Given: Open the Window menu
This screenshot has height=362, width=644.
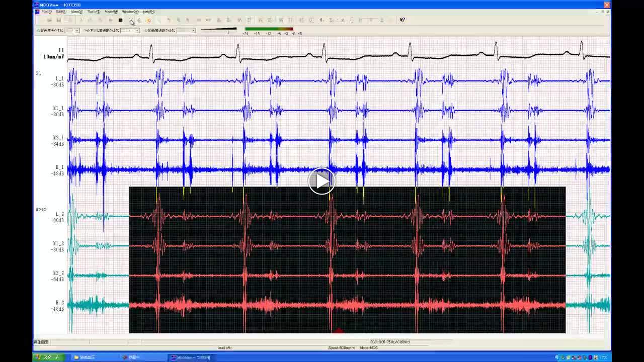Looking at the screenshot, I should pos(130,12).
